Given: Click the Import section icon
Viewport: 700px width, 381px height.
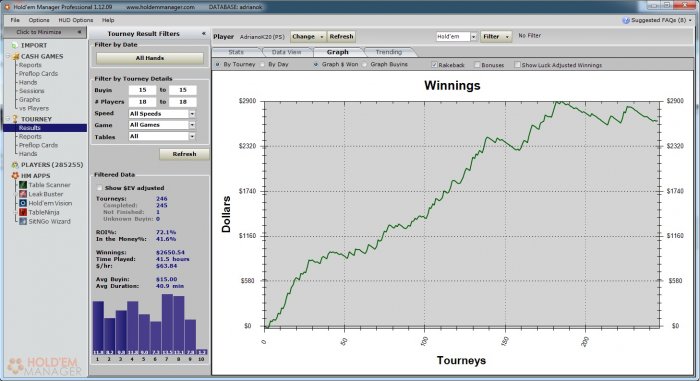Looking at the screenshot, I should pos(15,46).
